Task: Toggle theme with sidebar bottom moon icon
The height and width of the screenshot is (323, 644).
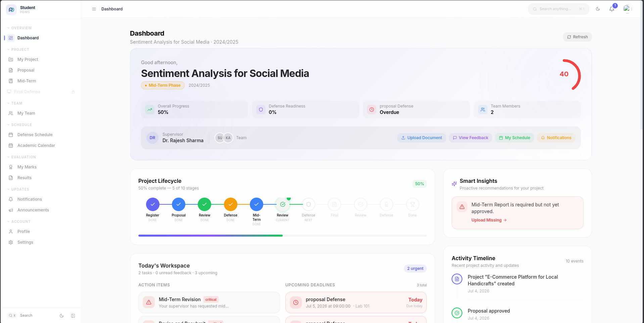Action: point(61,316)
